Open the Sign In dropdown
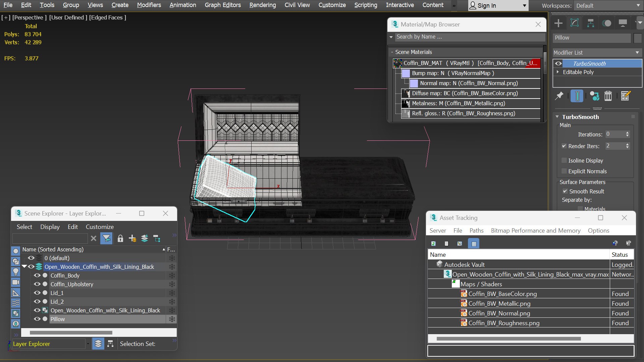The width and height of the screenshot is (644, 362). click(498, 6)
